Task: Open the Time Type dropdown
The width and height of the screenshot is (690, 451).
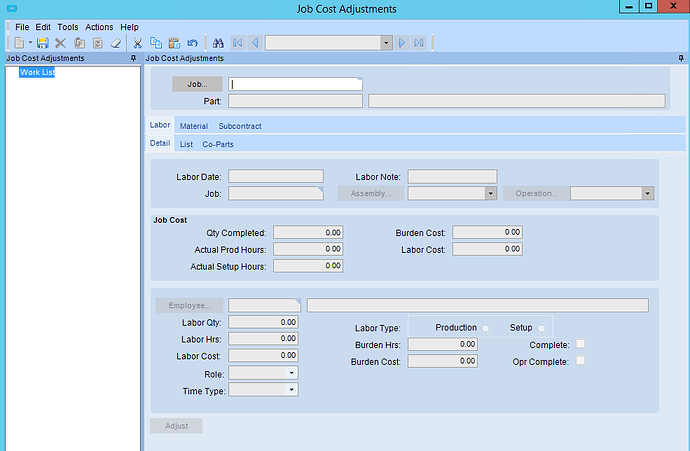Action: [291, 390]
